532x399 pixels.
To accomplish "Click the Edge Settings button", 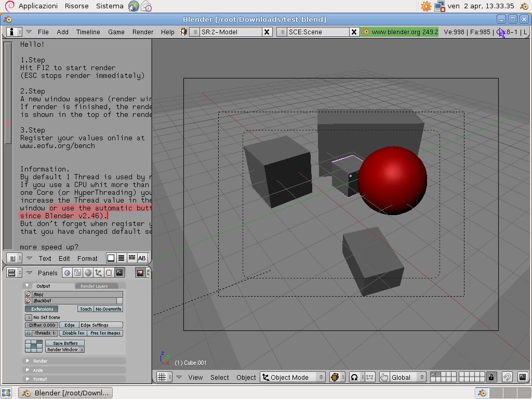I will pos(101,325).
